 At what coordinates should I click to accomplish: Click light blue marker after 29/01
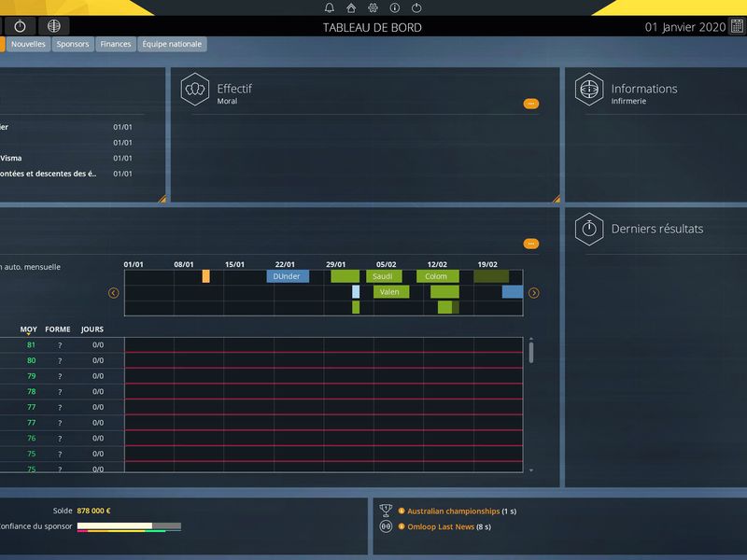click(356, 292)
